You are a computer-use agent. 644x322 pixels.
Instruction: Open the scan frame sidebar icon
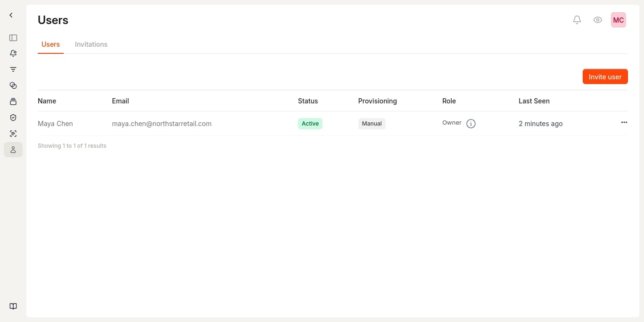13,134
